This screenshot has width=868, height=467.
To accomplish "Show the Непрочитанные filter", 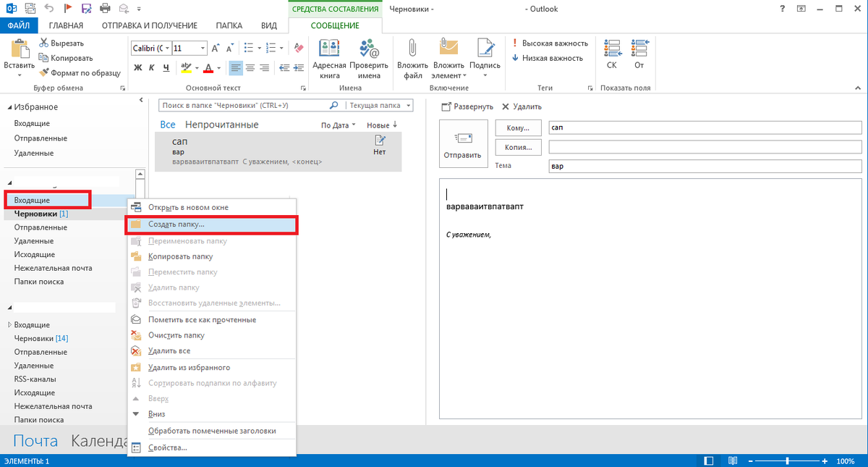I will pos(222,125).
